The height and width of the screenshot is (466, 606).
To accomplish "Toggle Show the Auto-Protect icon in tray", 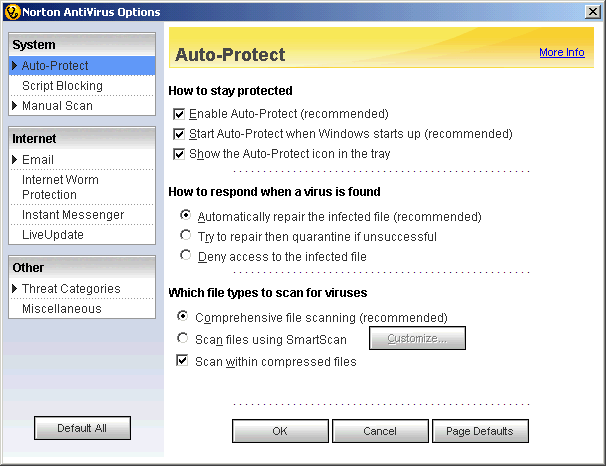I will (x=180, y=154).
